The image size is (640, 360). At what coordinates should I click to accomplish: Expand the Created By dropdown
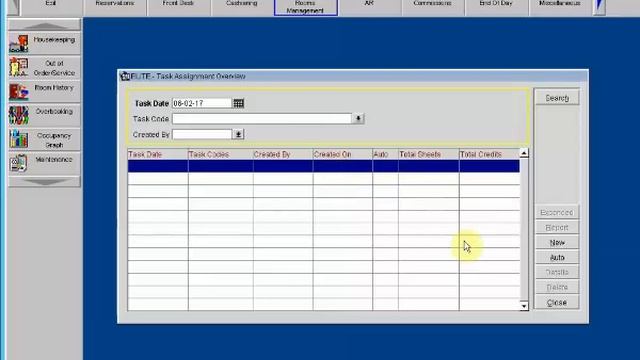click(x=238, y=134)
